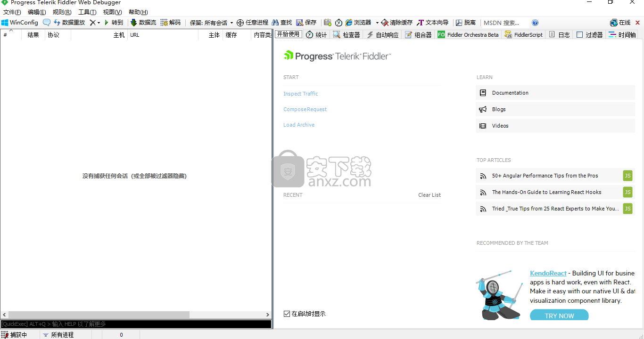Pick 任意进程 (Any Process) target

click(252, 23)
